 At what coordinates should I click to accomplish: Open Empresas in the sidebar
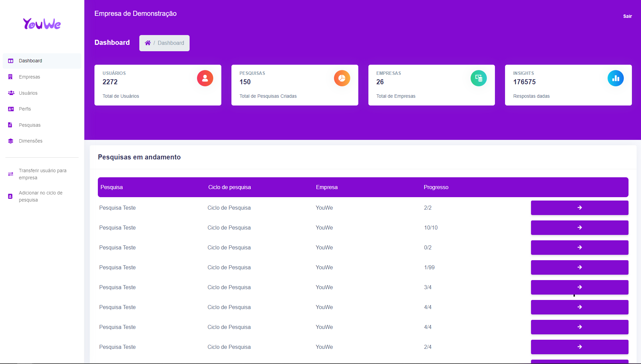(x=29, y=77)
